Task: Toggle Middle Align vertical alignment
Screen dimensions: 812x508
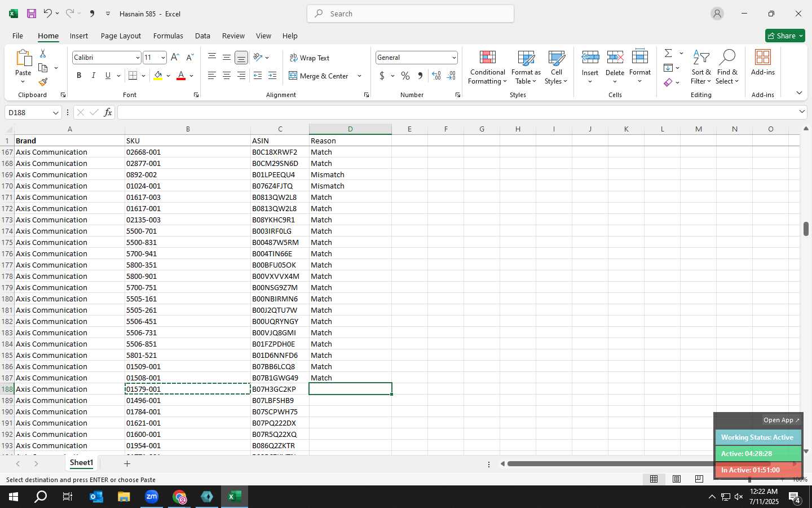Action: 226,58
